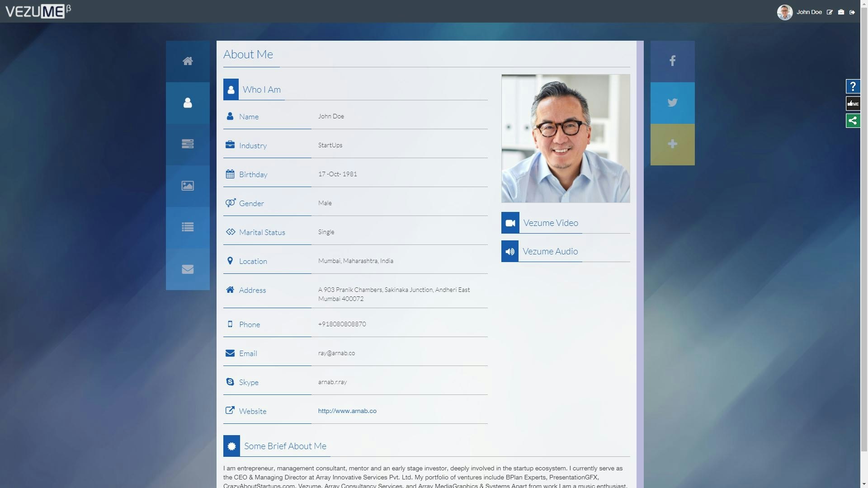Open the list sidebar icon
868x488 pixels.
[x=188, y=227]
